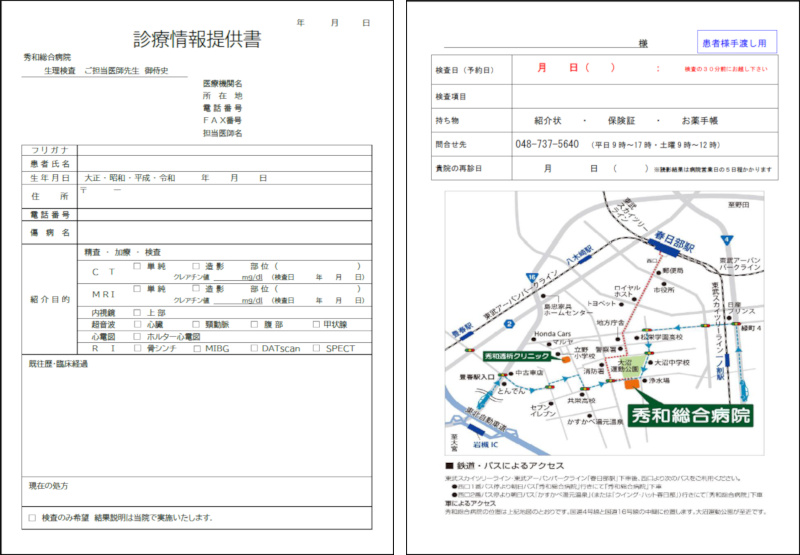The width and height of the screenshot is (800, 555).
Task: Click the route 16 shield on the map
Action: [532, 279]
